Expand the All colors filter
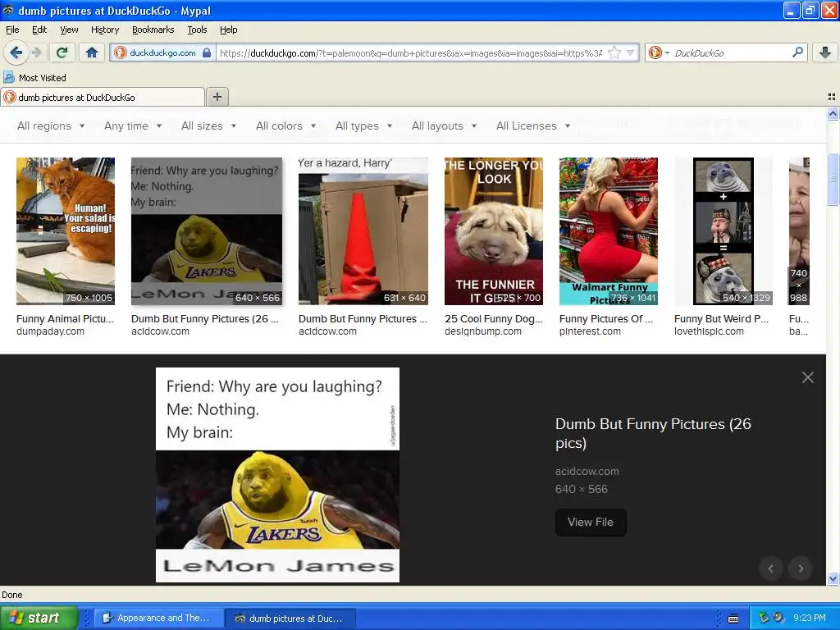The width and height of the screenshot is (840, 630). click(x=285, y=126)
